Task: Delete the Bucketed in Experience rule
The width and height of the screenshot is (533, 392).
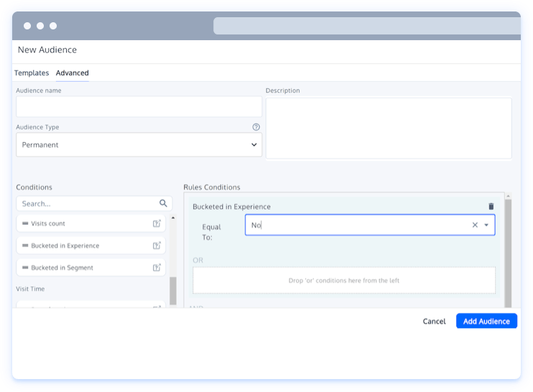Action: point(491,207)
